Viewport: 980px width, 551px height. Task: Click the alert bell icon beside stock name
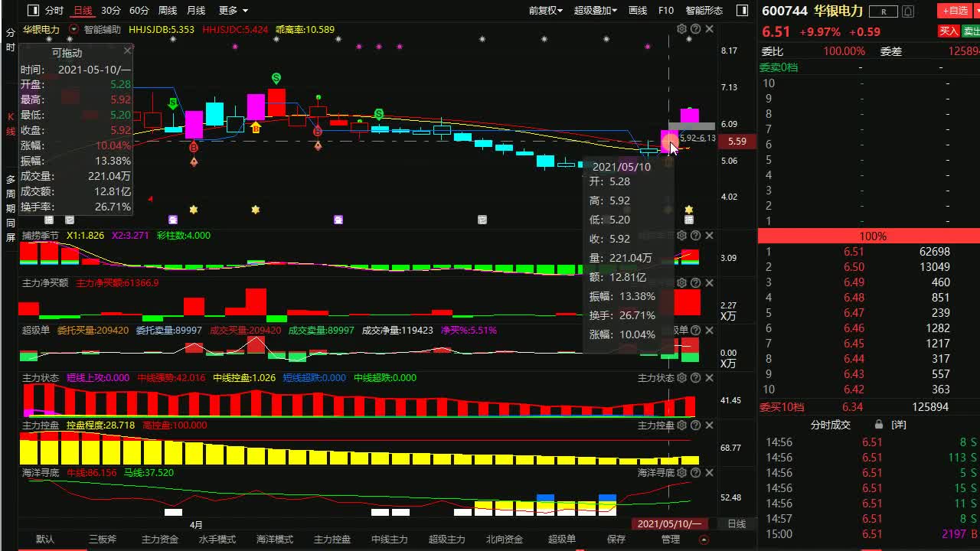(908, 11)
